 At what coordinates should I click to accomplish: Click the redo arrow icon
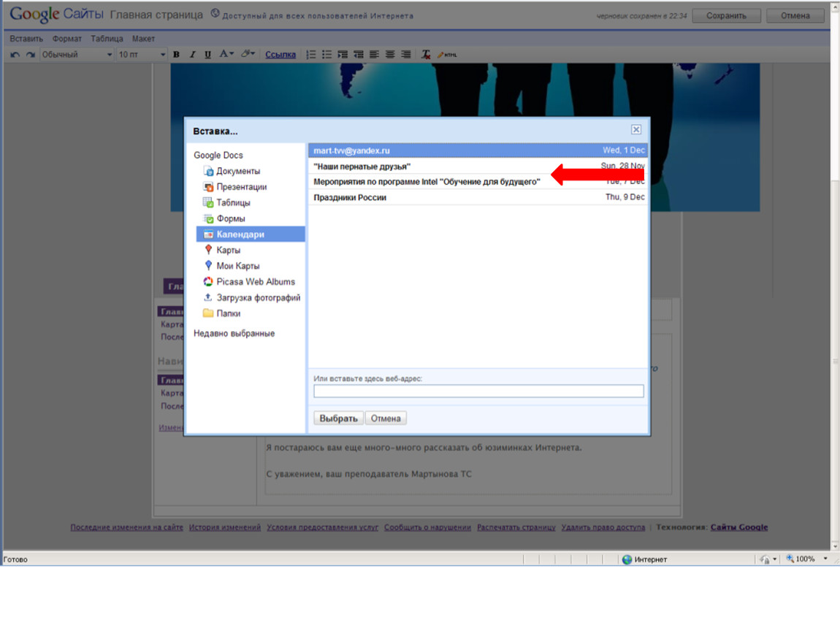(31, 55)
